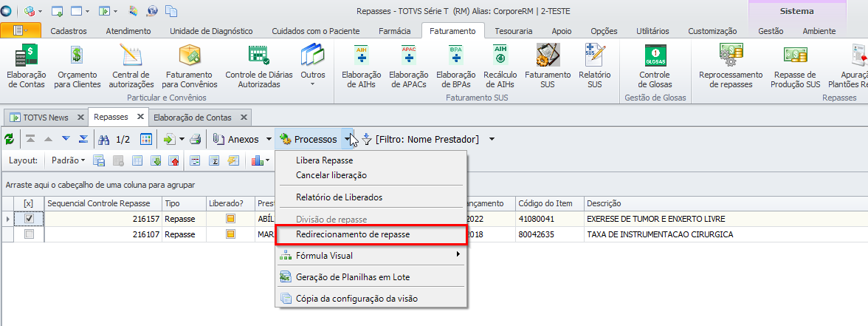Click the binoculars search icon
The height and width of the screenshot is (326, 868).
click(104, 139)
